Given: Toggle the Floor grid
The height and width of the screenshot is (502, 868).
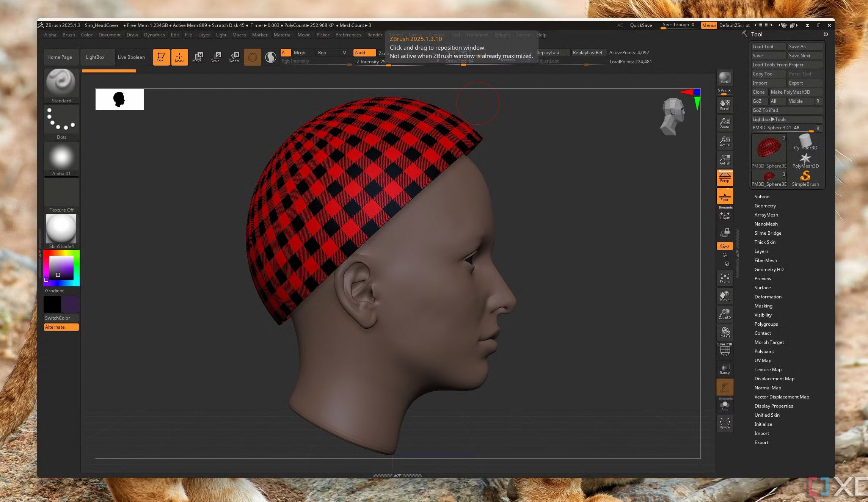Looking at the screenshot, I should click(725, 196).
